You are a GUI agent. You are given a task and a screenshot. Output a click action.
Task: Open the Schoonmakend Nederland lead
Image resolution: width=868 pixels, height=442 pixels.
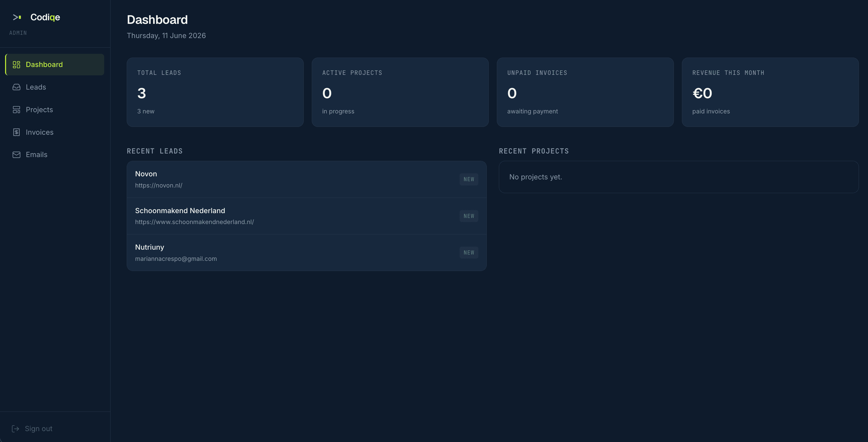[x=307, y=216]
